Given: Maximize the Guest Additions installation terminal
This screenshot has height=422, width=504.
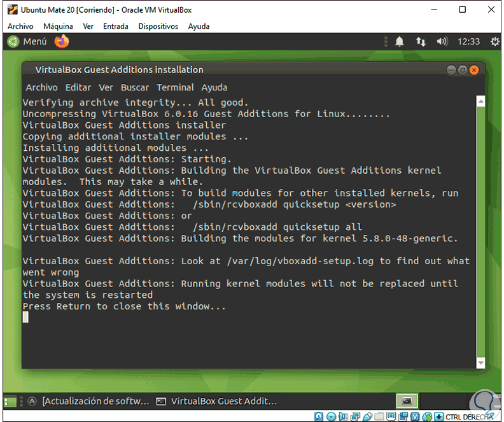Looking at the screenshot, I should tap(463, 70).
